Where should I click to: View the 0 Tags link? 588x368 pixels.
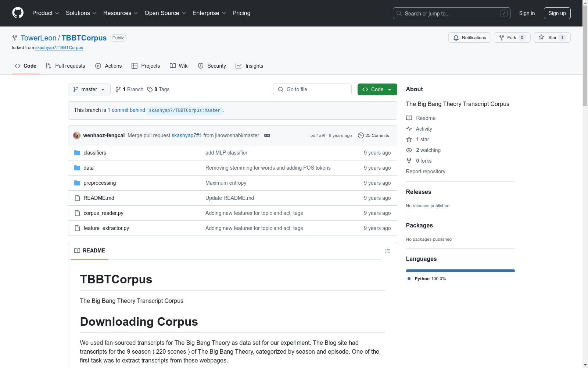[x=158, y=89]
